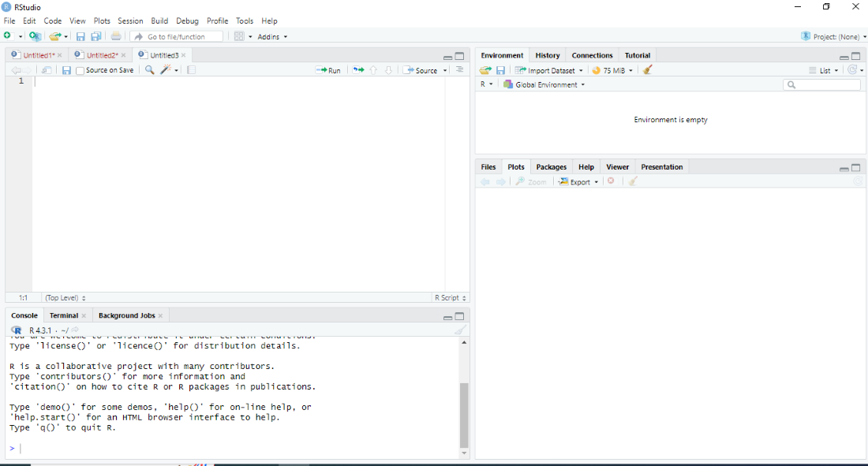The image size is (868, 466).
Task: Click the Re-run previous code region icon
Action: point(358,70)
